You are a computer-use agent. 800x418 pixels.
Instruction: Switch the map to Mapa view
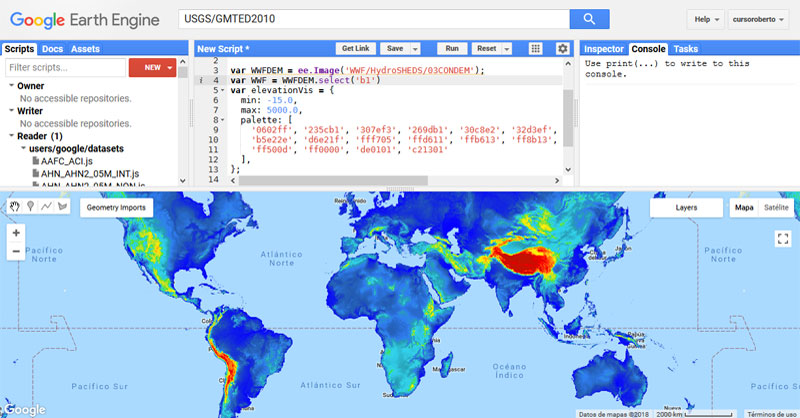[744, 207]
